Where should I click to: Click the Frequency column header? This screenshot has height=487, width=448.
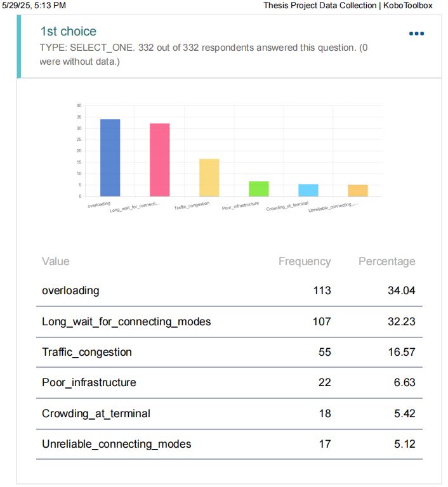[x=305, y=261]
